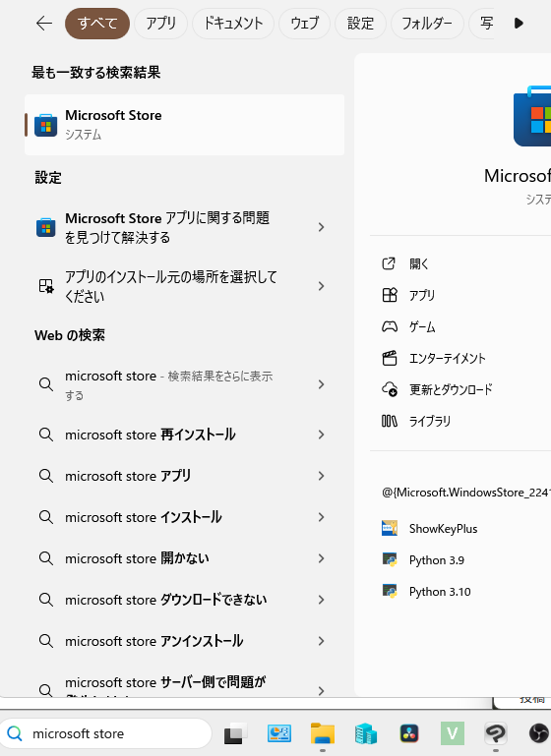551x756 pixels.
Task: Open the Microsoft Store best match result
Action: (184, 125)
